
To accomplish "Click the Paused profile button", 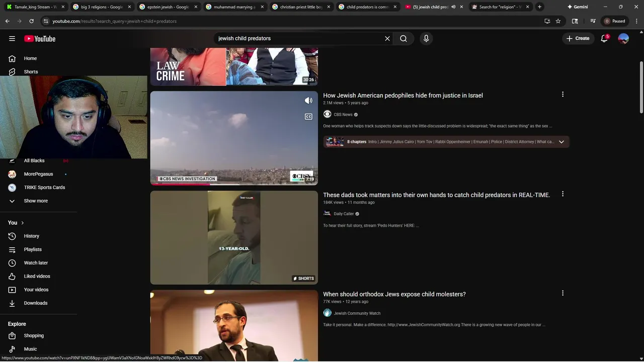I will [615, 21].
